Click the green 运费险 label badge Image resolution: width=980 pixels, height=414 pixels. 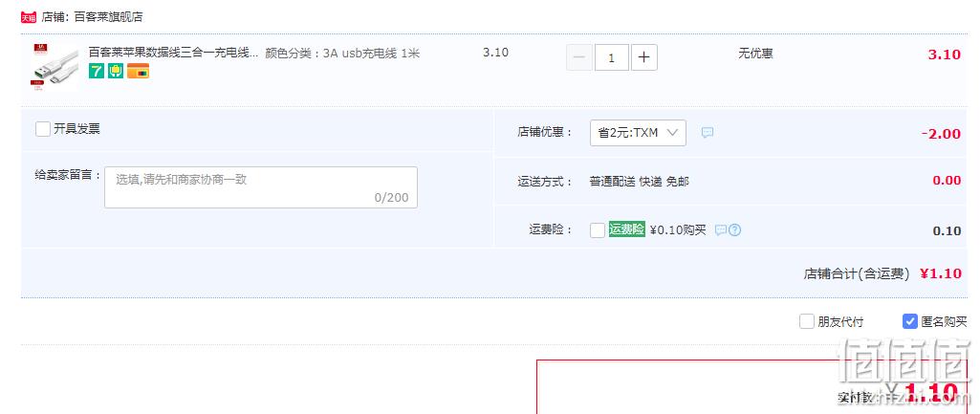point(627,229)
